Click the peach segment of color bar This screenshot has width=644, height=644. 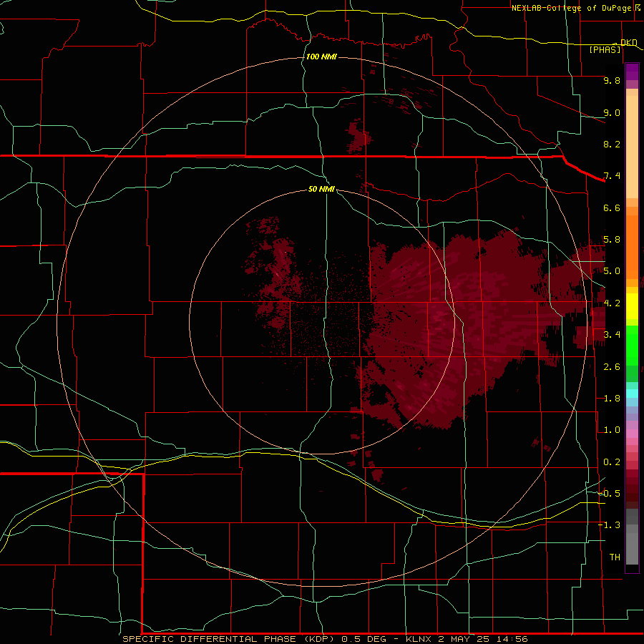pyautogui.click(x=632, y=147)
